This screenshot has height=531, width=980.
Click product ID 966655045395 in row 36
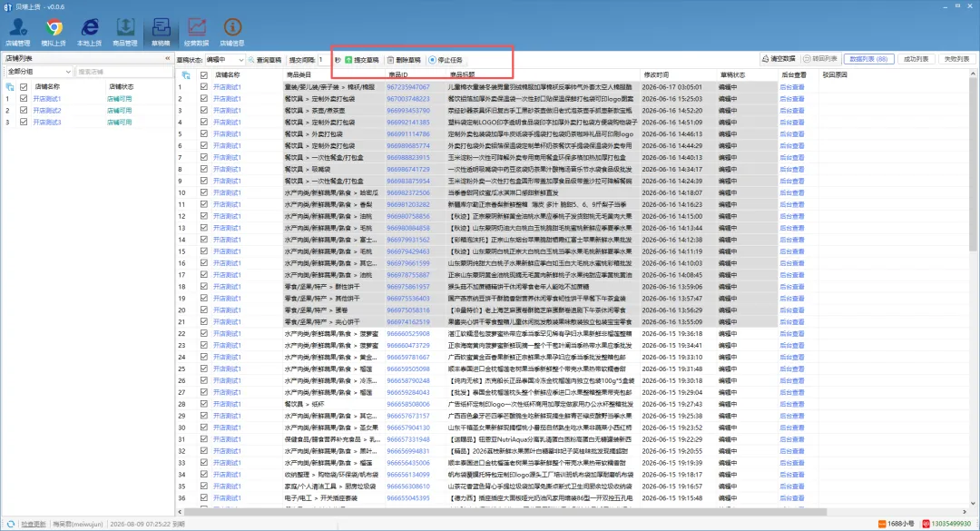tap(408, 497)
